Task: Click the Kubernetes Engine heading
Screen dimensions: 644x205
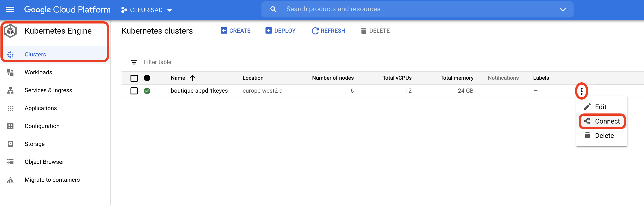Action: 58,31
